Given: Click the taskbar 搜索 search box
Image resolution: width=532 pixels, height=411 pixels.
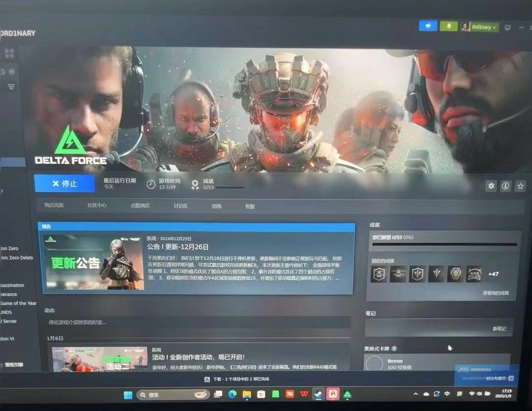Looking at the screenshot, I should pyautogui.click(x=173, y=395).
